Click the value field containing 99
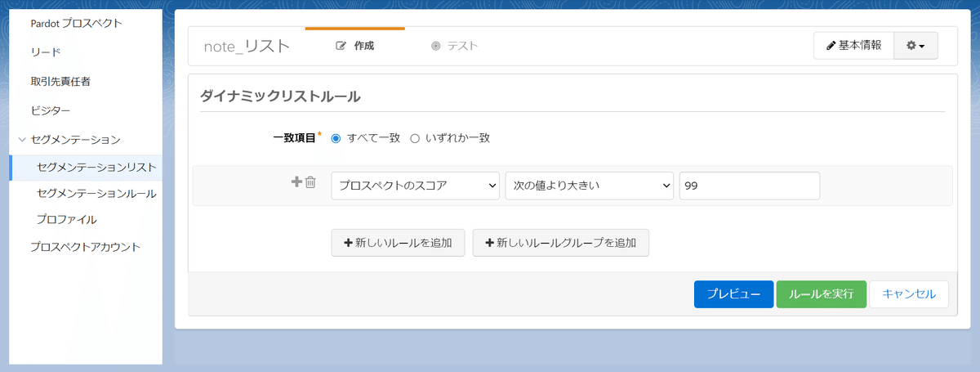Viewport: 980px width, 372px height. click(x=750, y=186)
